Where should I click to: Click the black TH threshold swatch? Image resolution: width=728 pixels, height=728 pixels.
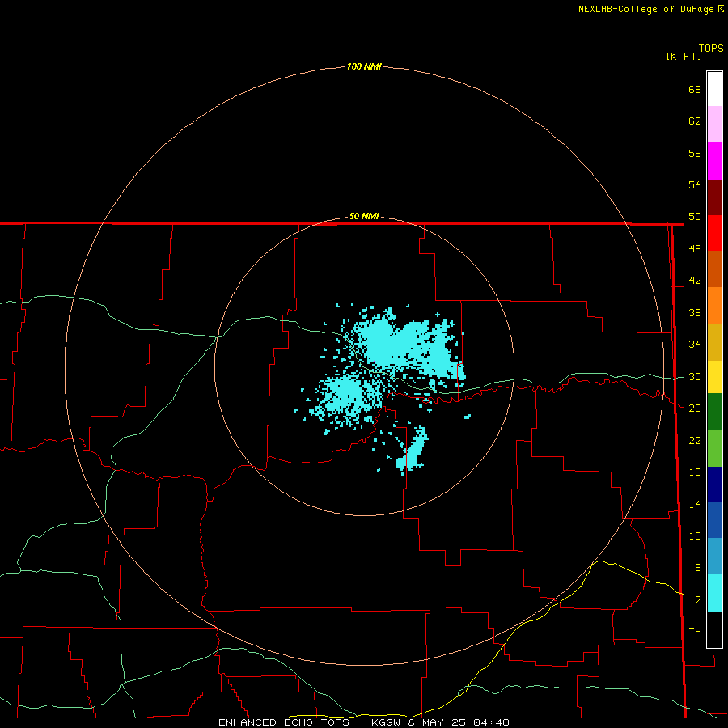coord(714,629)
